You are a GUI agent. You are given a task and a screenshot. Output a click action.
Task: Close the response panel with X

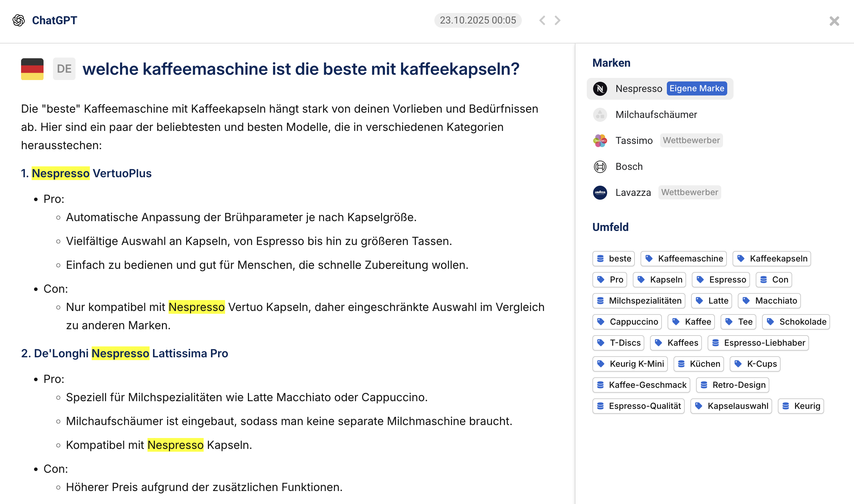834,21
